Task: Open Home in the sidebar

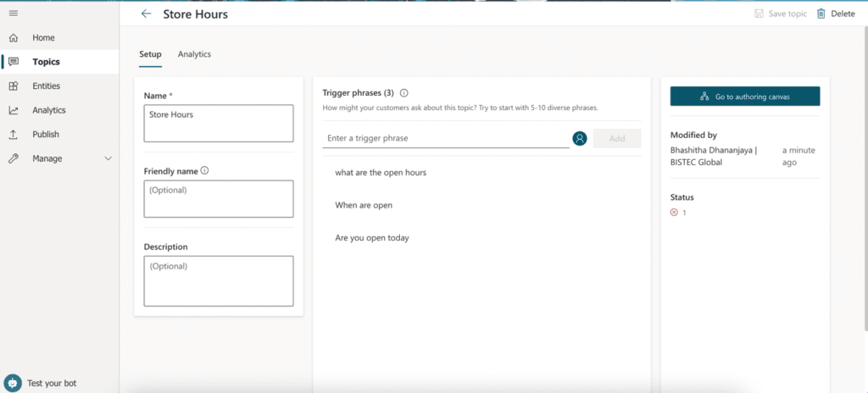Action: coord(44,37)
